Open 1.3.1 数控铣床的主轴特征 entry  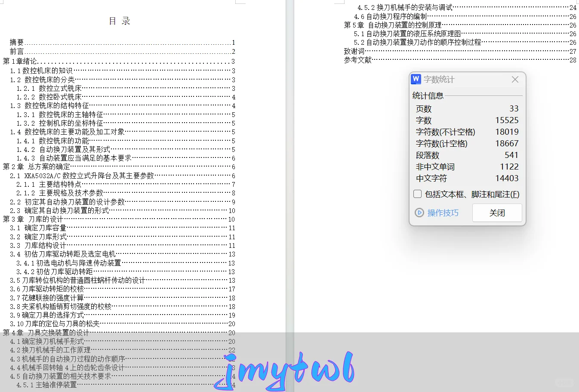coord(126,114)
